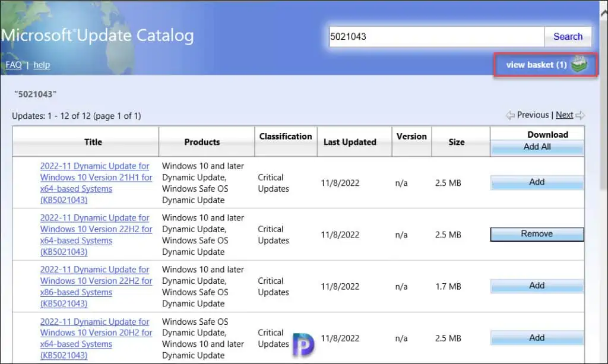Sort by the Last Updated column header
The width and height of the screenshot is (608, 364).
click(x=350, y=142)
